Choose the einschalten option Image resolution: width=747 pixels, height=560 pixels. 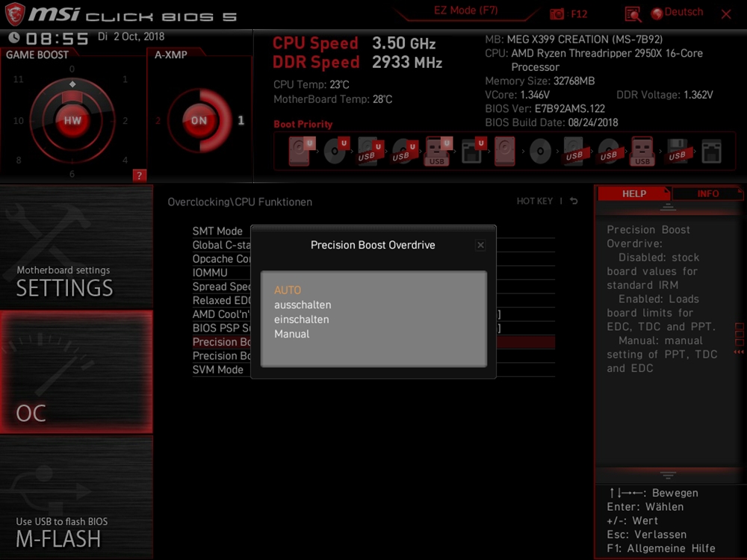pyautogui.click(x=301, y=320)
